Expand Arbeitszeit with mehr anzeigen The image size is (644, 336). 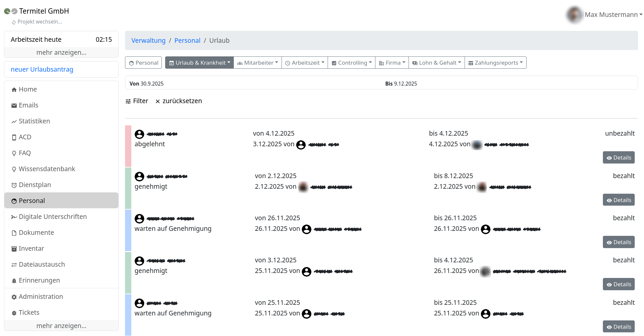point(61,52)
